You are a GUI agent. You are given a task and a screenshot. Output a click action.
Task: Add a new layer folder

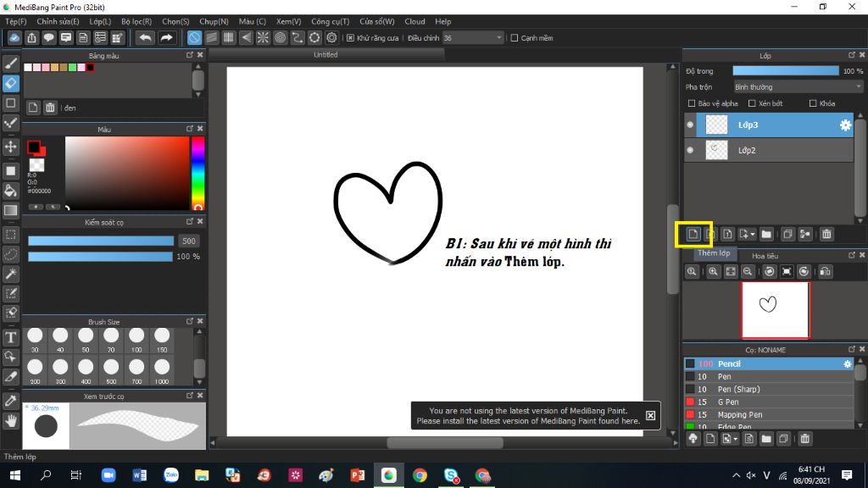tap(766, 234)
